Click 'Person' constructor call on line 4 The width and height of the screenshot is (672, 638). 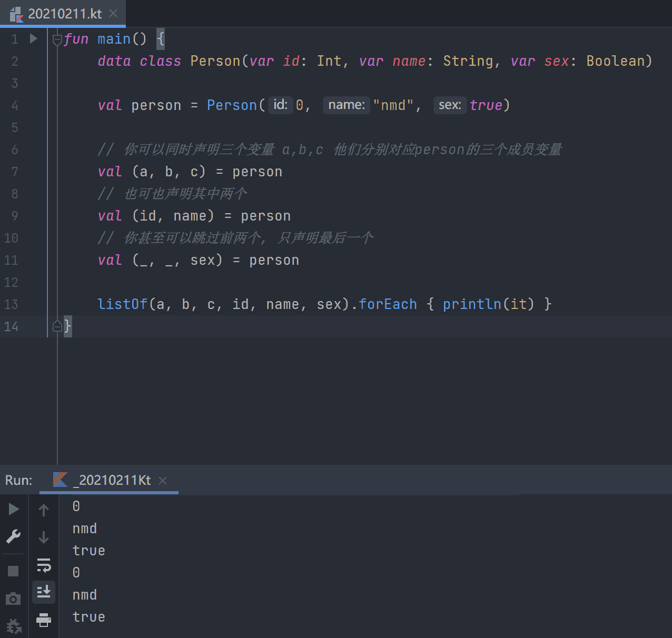pyautogui.click(x=232, y=105)
